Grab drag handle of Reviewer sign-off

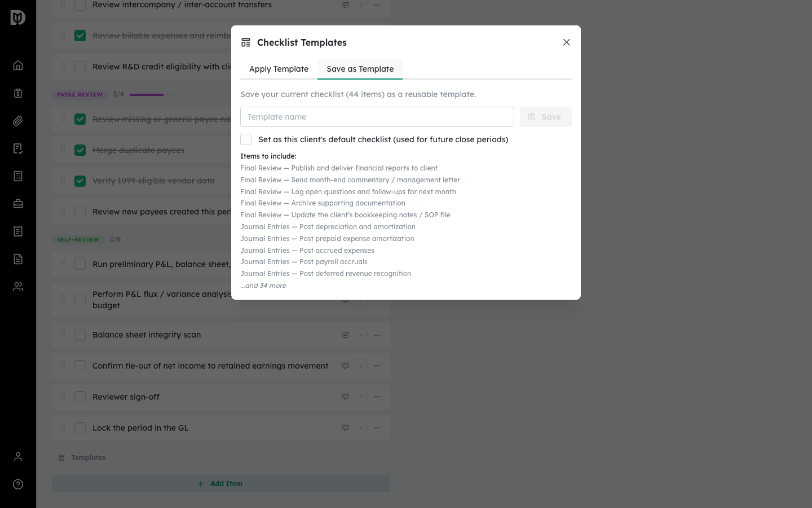(x=63, y=396)
